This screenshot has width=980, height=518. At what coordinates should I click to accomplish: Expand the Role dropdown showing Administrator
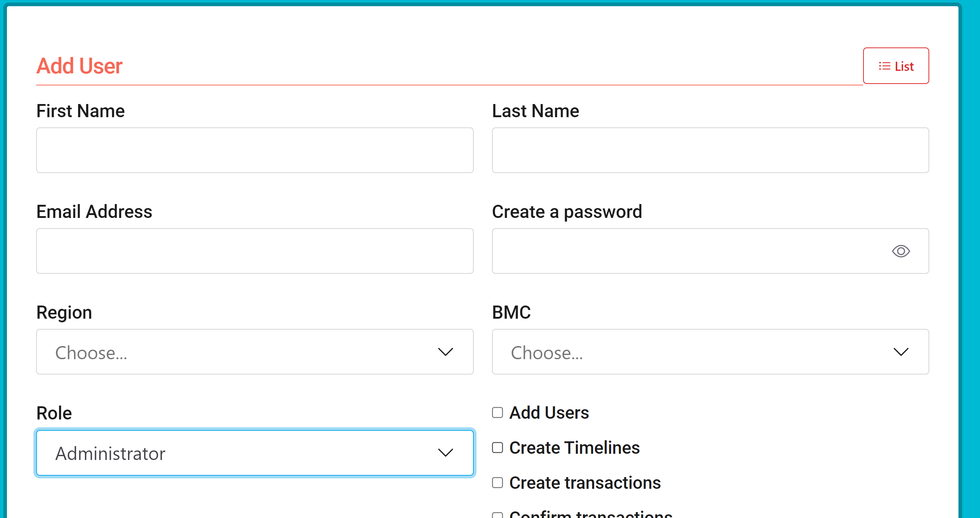[x=255, y=453]
